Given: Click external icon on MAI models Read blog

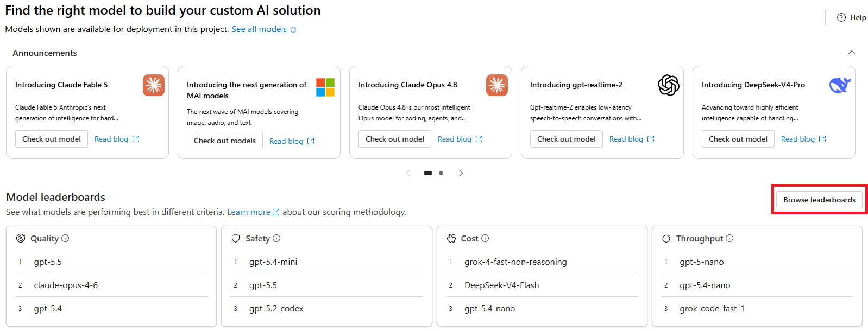Looking at the screenshot, I should click(x=311, y=141).
